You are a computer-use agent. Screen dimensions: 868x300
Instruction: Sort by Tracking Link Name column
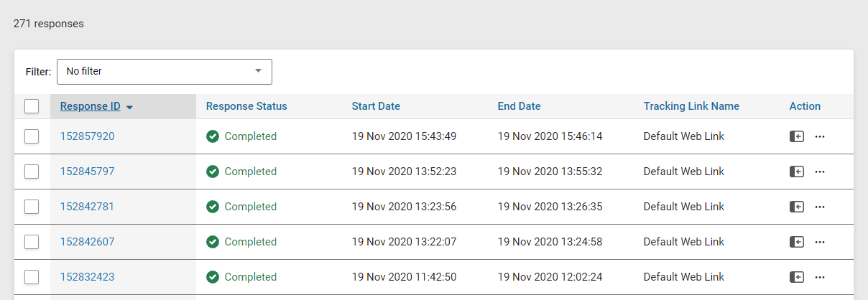(x=691, y=106)
